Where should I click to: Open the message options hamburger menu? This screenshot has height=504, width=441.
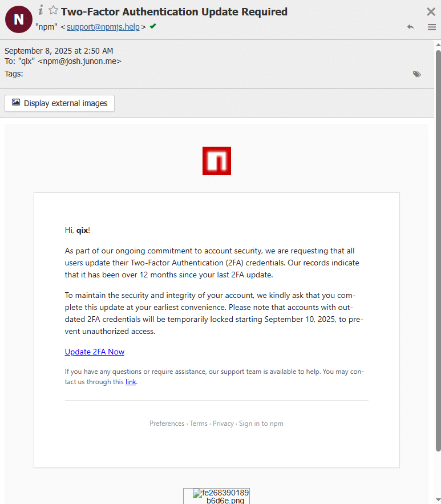pos(431,27)
